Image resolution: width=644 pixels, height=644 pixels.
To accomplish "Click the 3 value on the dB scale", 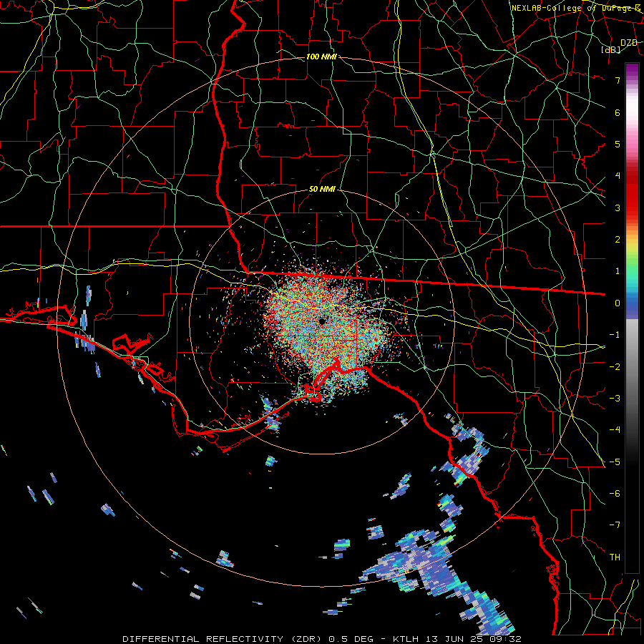I will click(x=618, y=208).
